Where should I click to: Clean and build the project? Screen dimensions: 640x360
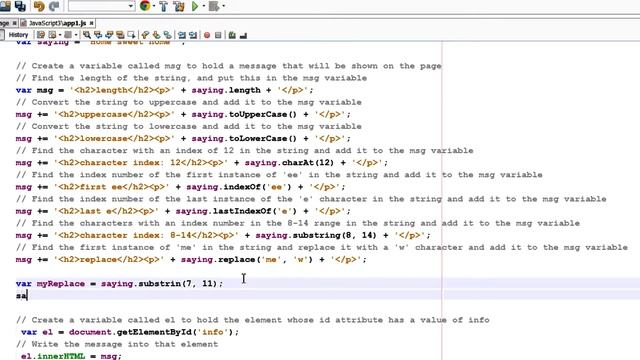pos(178,6)
